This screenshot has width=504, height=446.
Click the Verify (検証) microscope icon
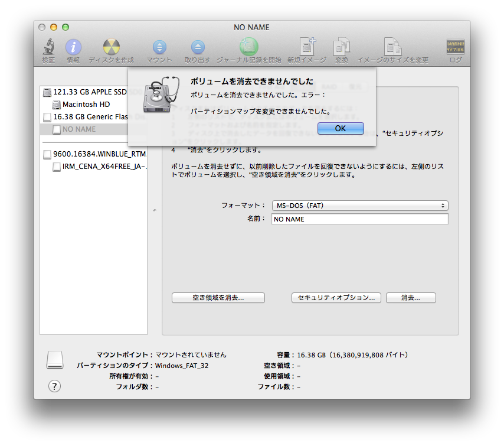(48, 47)
